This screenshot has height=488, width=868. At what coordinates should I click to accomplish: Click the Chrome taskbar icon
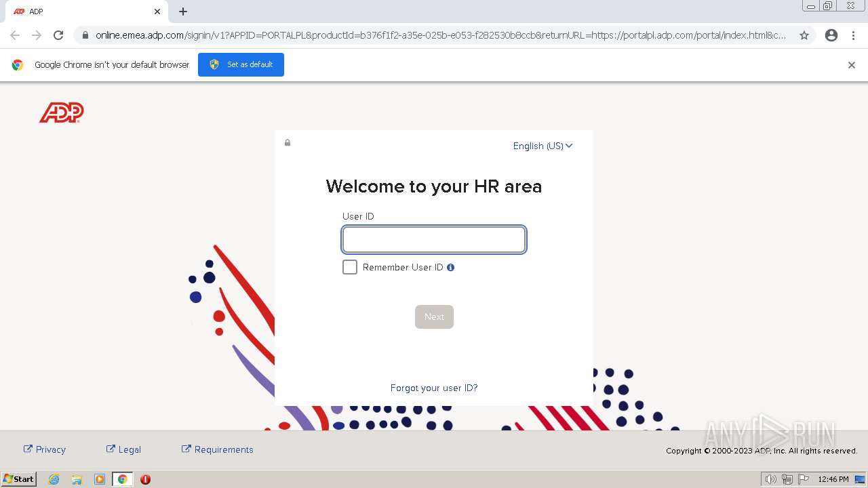(x=123, y=479)
